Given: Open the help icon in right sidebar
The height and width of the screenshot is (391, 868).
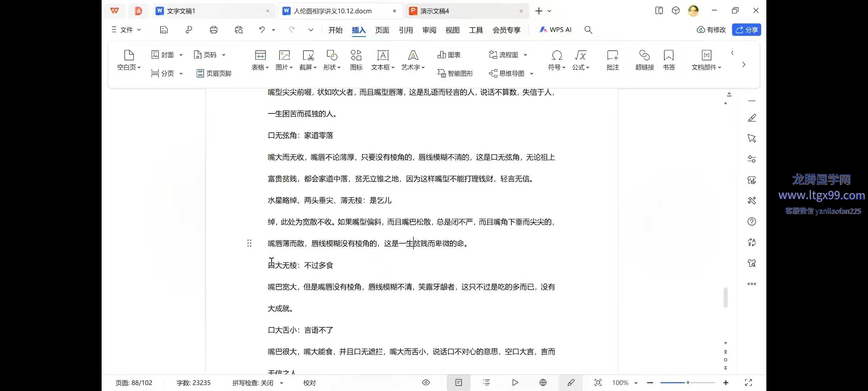Looking at the screenshot, I should click(x=752, y=222).
